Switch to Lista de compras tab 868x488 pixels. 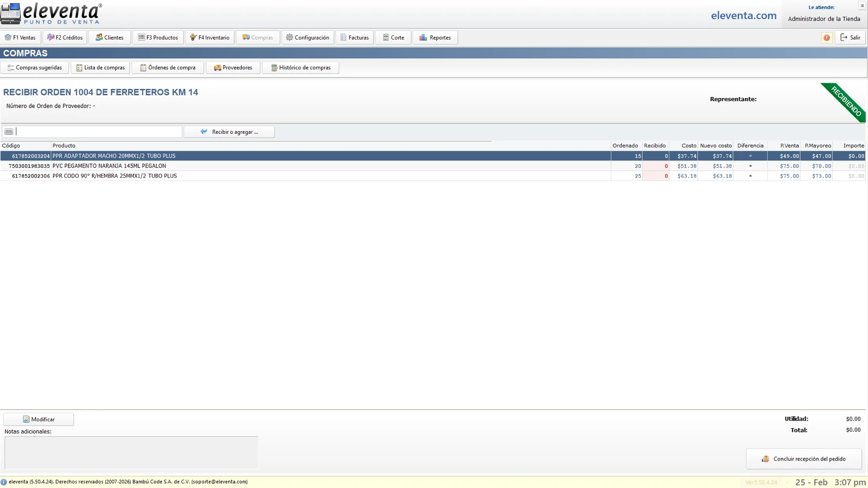click(x=100, y=68)
